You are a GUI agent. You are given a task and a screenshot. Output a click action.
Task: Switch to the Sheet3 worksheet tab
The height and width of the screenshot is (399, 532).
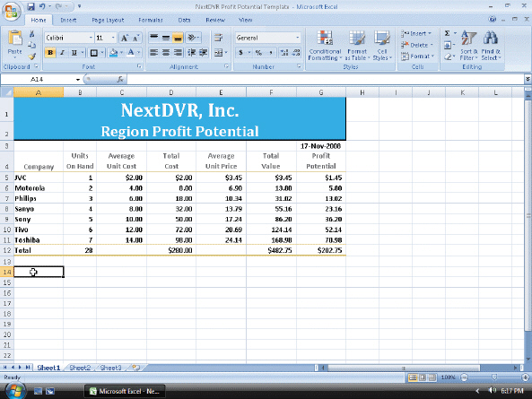tap(110, 368)
